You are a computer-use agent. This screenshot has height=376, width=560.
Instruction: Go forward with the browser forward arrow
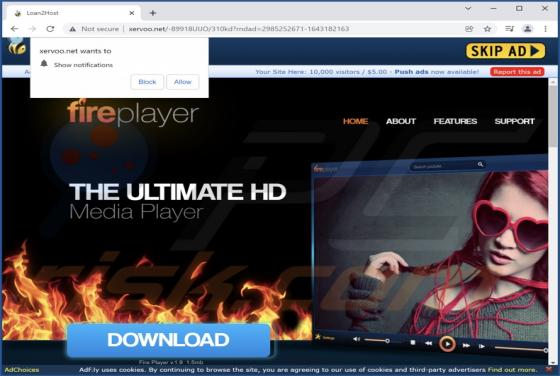(32, 29)
